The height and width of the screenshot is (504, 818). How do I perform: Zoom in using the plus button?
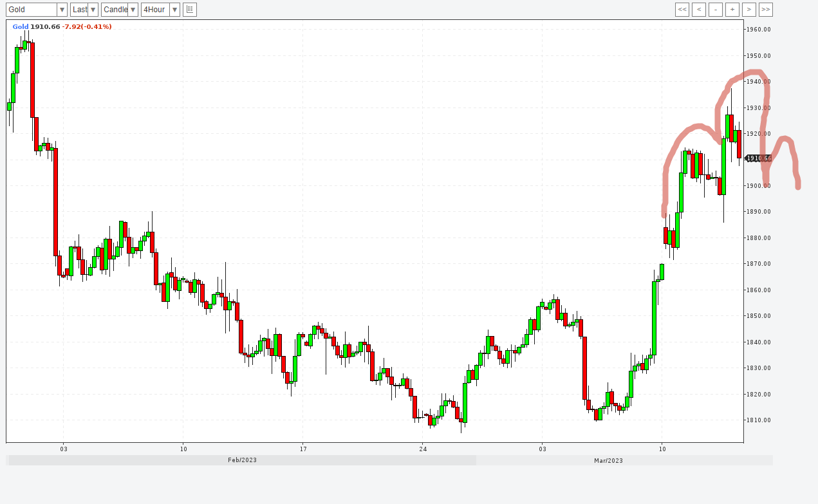click(x=732, y=10)
